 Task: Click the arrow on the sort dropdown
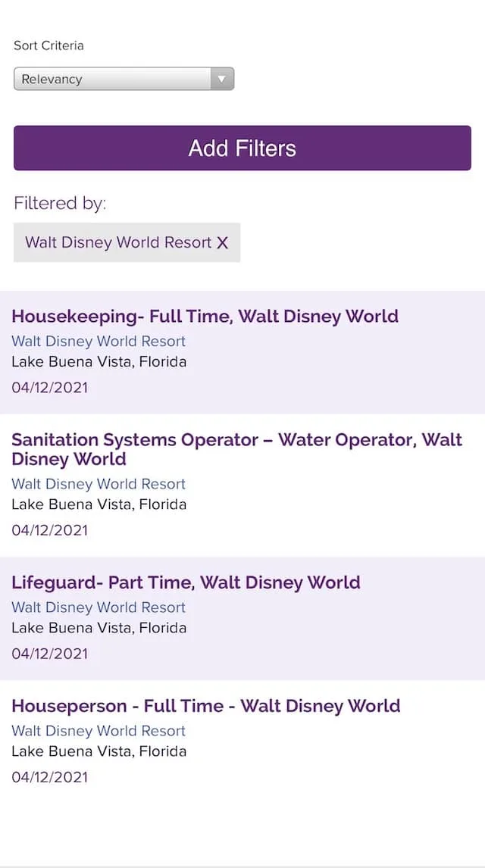[x=222, y=79]
